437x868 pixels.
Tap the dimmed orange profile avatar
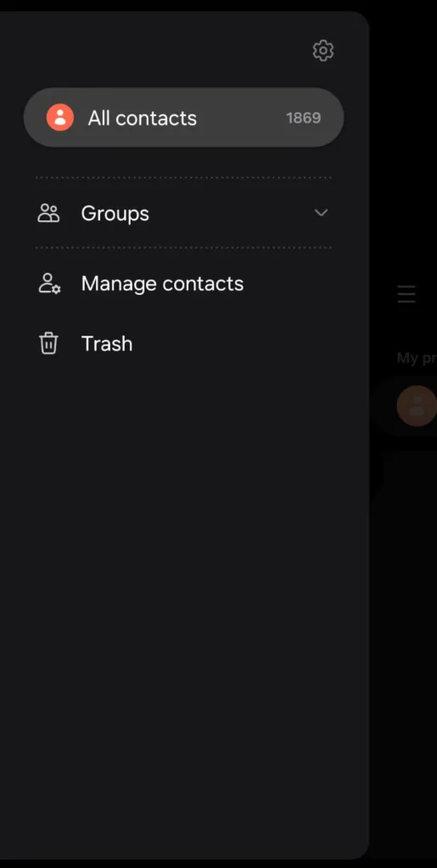[417, 406]
